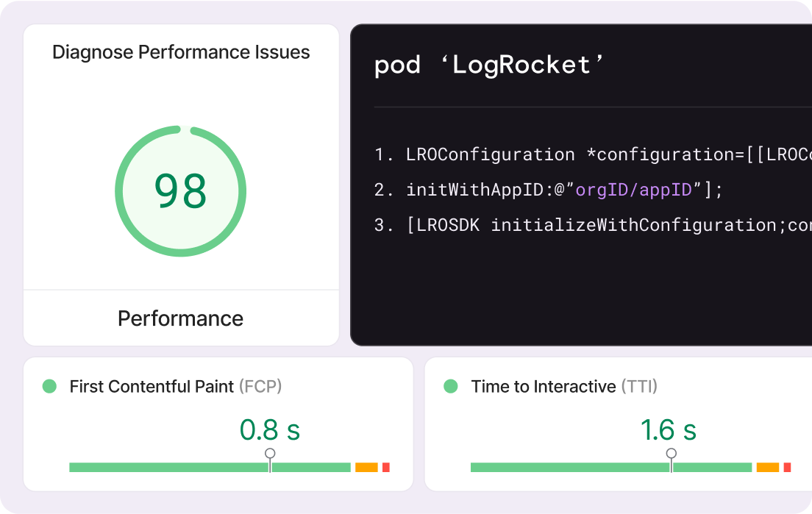Click the 0.8 s FCP value
The image size is (812, 514).
click(x=270, y=429)
